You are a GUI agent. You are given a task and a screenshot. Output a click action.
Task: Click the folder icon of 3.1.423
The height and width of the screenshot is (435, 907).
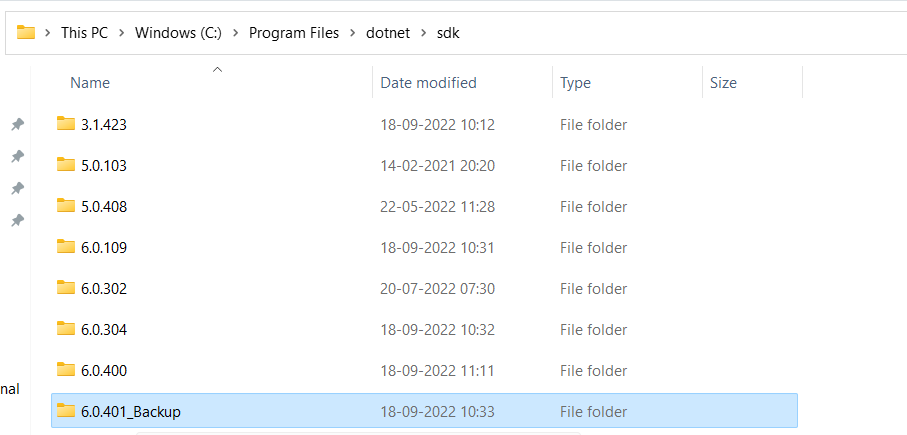[x=66, y=124]
